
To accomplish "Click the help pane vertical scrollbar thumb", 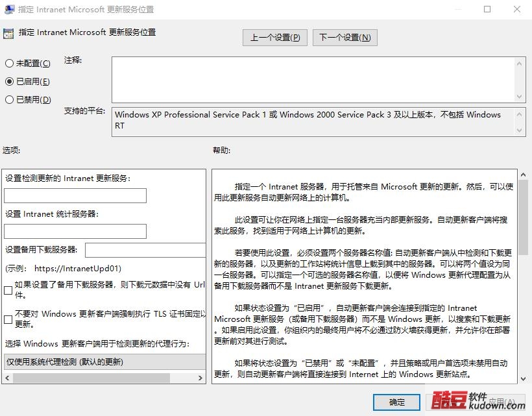I will pos(523,217).
